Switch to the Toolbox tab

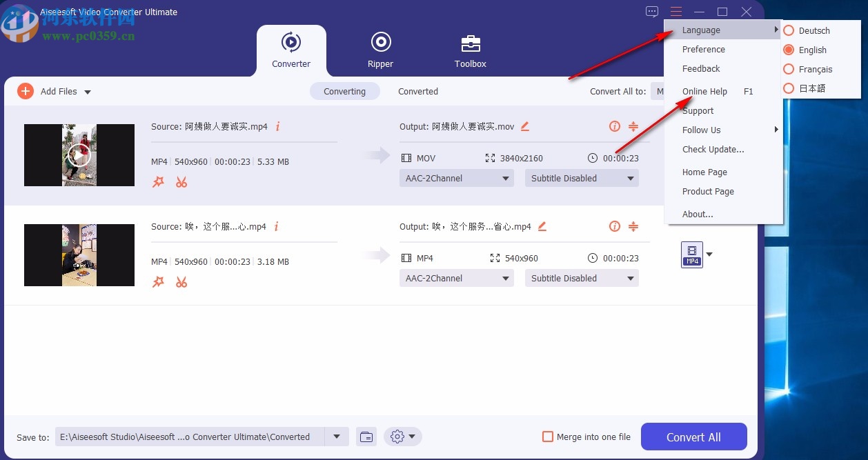click(470, 50)
